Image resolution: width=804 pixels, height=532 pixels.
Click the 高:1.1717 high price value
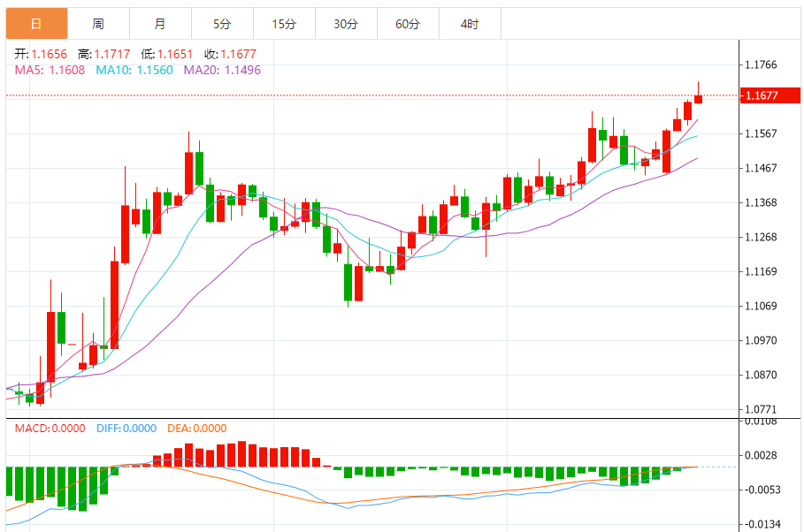point(104,54)
